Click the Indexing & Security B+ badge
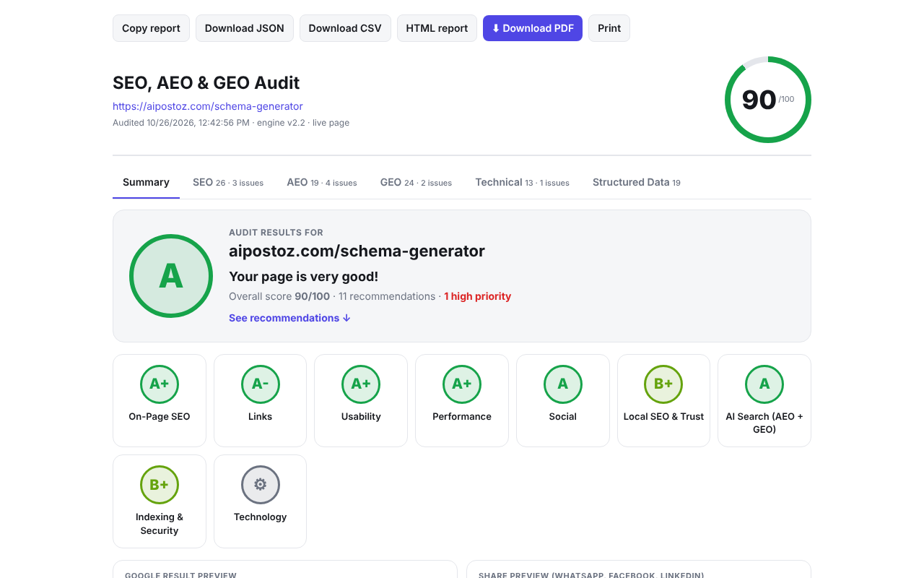Viewport: 924px width, 578px height. (160, 485)
